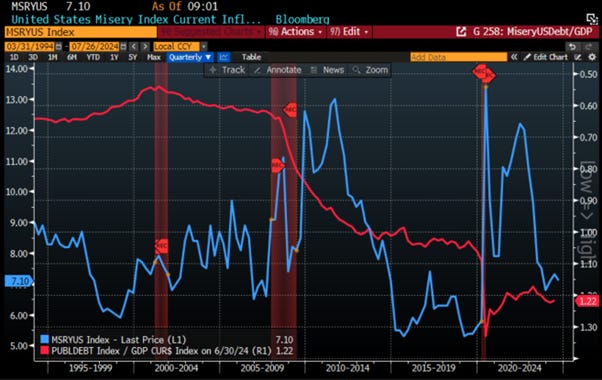The width and height of the screenshot is (602, 380).
Task: Click the MSRYUS Index - Last Price legend entry
Action: [x=119, y=339]
